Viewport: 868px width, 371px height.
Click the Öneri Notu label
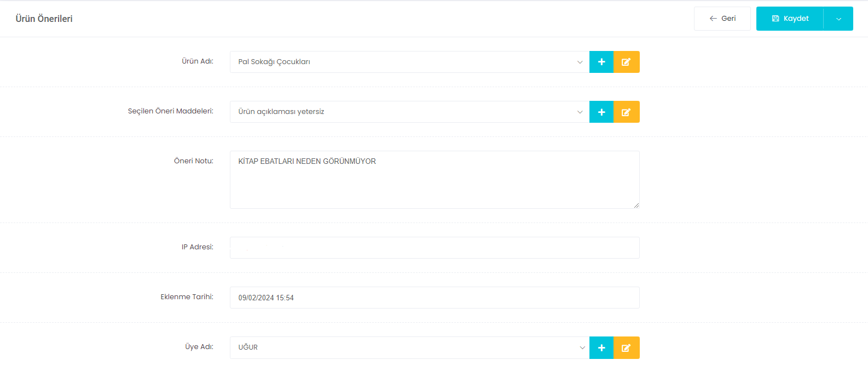[x=194, y=161]
